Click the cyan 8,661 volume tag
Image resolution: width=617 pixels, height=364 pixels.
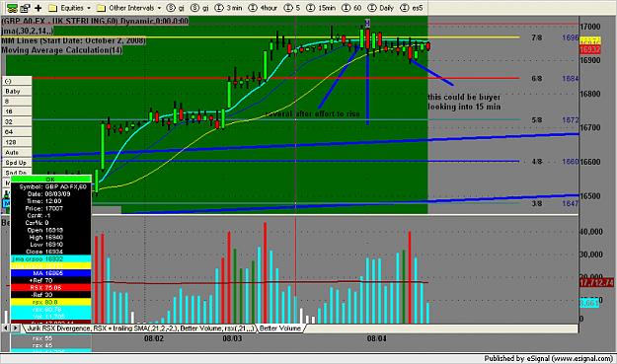coord(589,303)
